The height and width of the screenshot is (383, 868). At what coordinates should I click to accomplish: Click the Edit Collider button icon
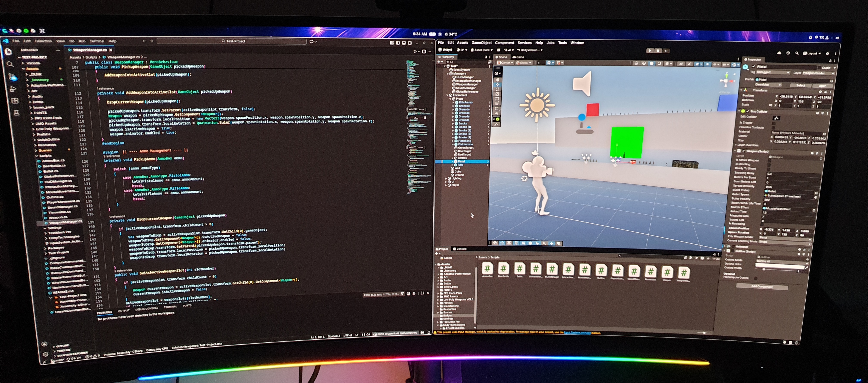pos(776,118)
